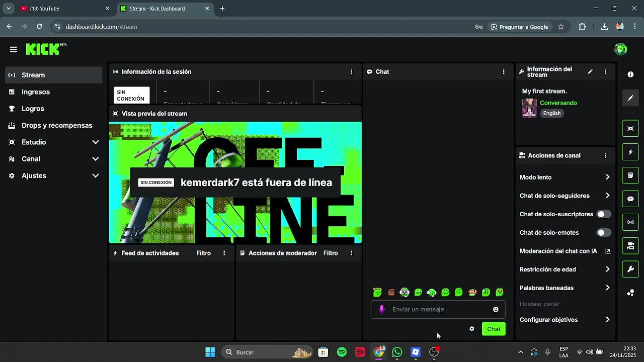Open Información del stream three-dot menu
The height and width of the screenshot is (362, 644).
click(605, 72)
